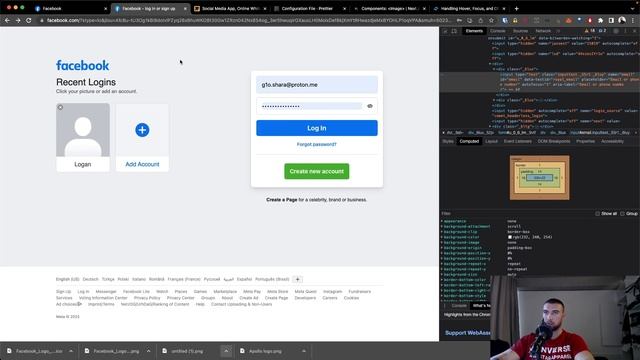
Task: Expand the background-color computed property
Action: pos(442,237)
